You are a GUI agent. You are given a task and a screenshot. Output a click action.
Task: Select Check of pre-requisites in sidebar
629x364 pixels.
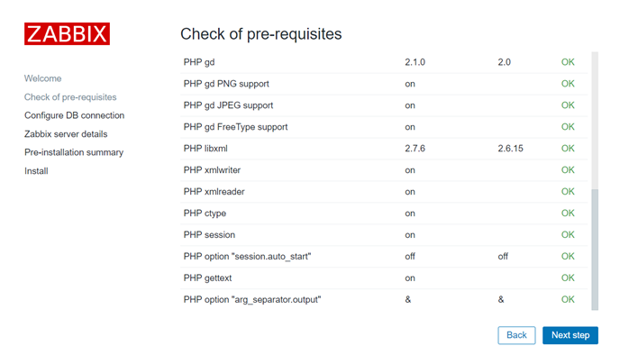70,97
